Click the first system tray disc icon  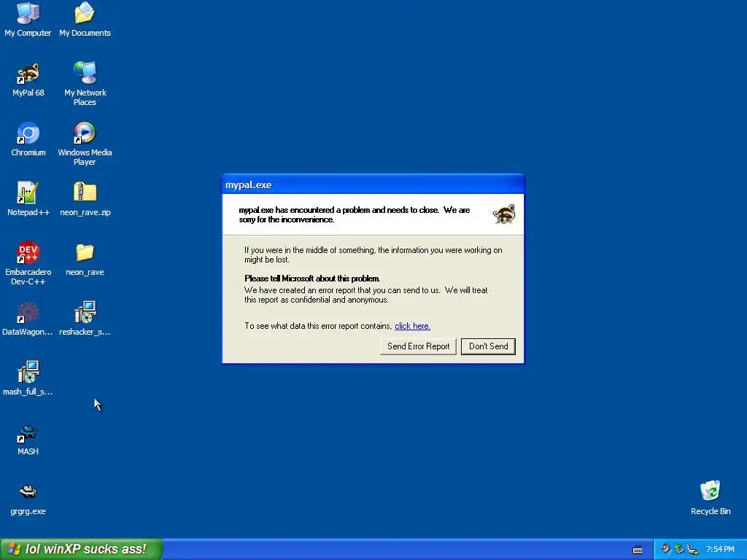click(666, 549)
